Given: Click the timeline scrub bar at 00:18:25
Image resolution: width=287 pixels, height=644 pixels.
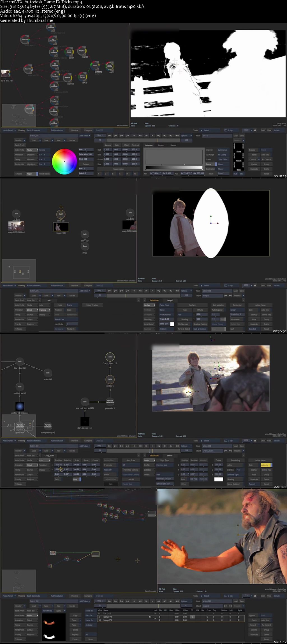Looking at the screenshot, I should point(143,140).
